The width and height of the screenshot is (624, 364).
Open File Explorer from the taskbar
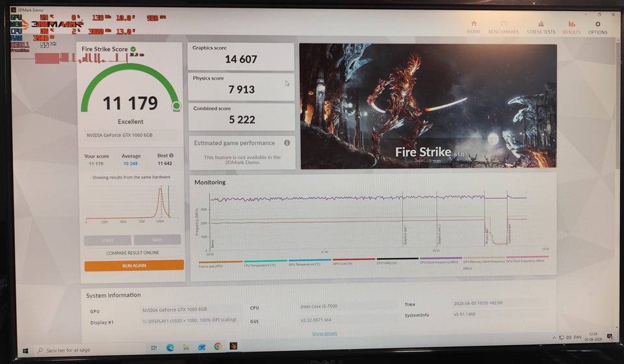pyautogui.click(x=186, y=347)
